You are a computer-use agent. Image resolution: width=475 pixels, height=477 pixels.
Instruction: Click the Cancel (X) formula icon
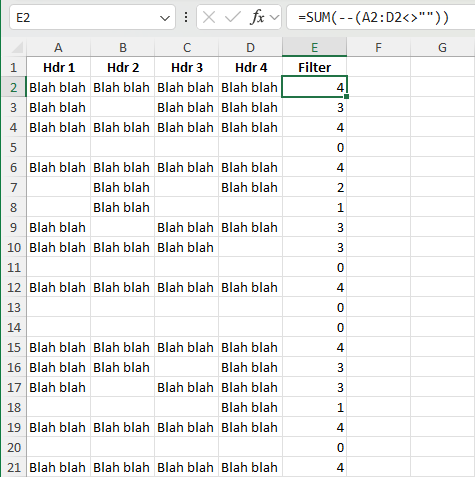point(209,17)
